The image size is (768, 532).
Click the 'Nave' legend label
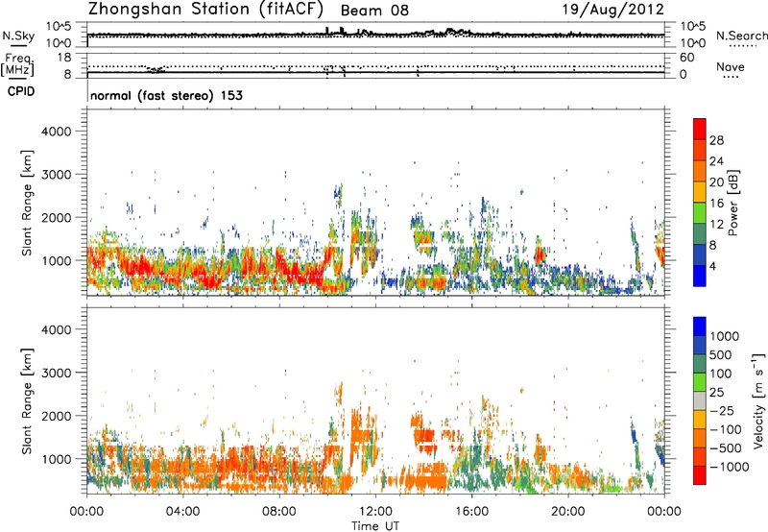tap(731, 67)
